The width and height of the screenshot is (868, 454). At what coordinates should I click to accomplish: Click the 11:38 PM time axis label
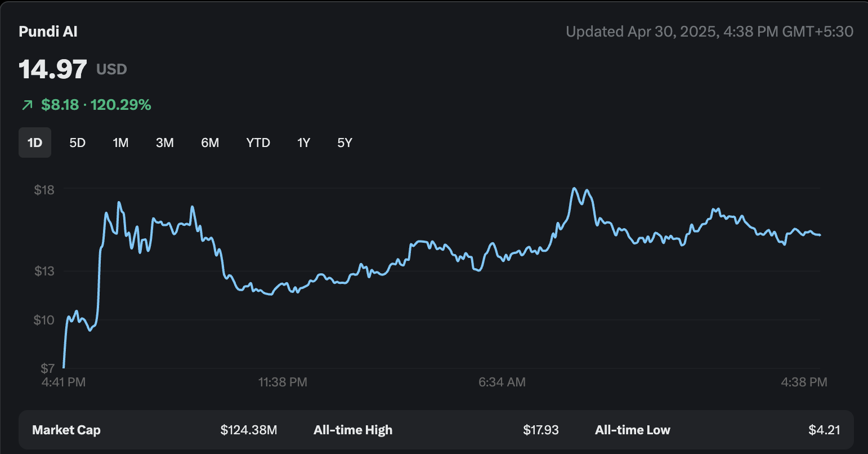coord(283,382)
